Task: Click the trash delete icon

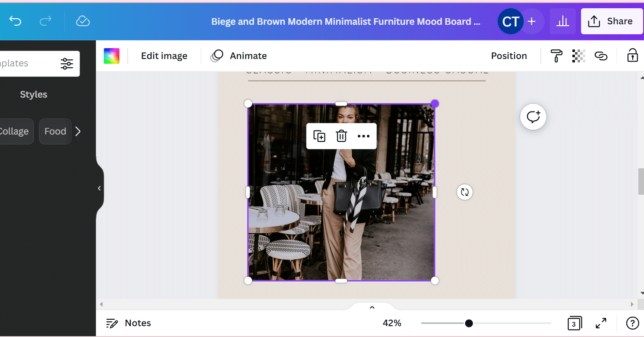Action: 341,136
